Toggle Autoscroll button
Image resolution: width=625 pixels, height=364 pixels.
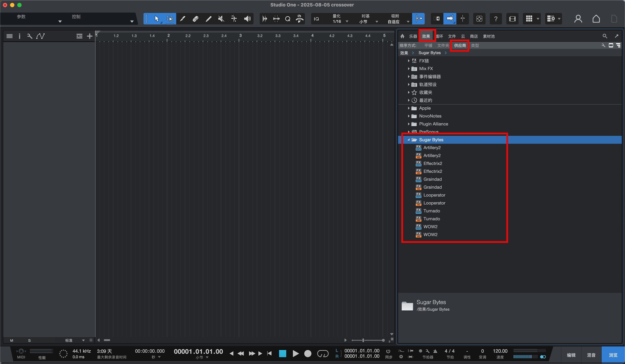pyautogui.click(x=450, y=19)
